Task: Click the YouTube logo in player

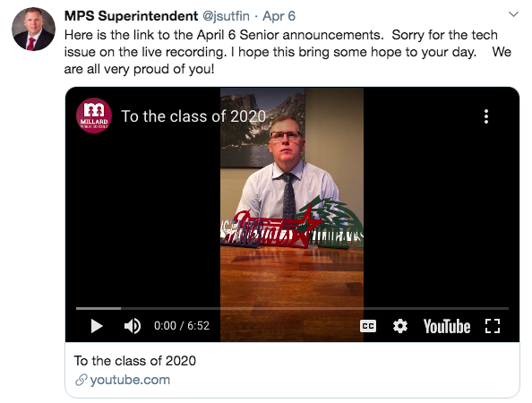Action: pyautogui.click(x=447, y=326)
